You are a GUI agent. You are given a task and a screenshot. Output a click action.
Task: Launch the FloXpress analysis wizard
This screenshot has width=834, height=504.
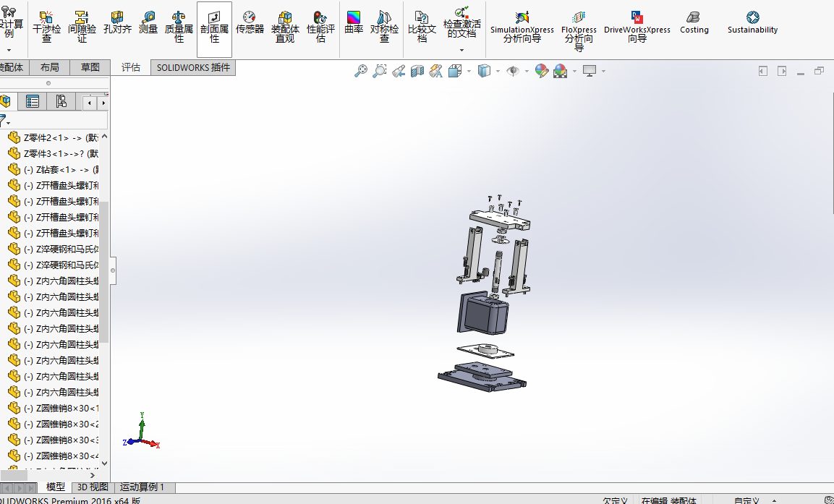579,31
